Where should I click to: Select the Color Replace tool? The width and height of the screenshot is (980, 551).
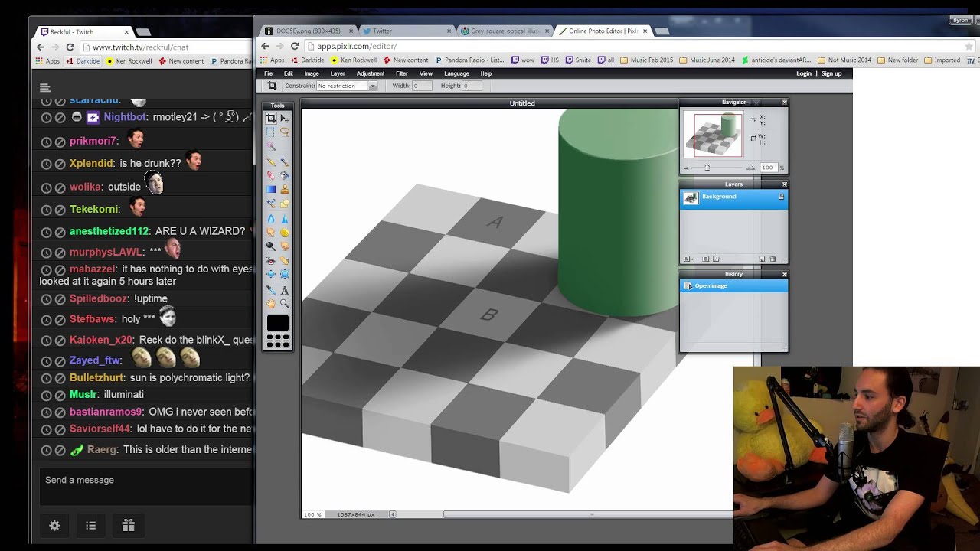(x=271, y=203)
